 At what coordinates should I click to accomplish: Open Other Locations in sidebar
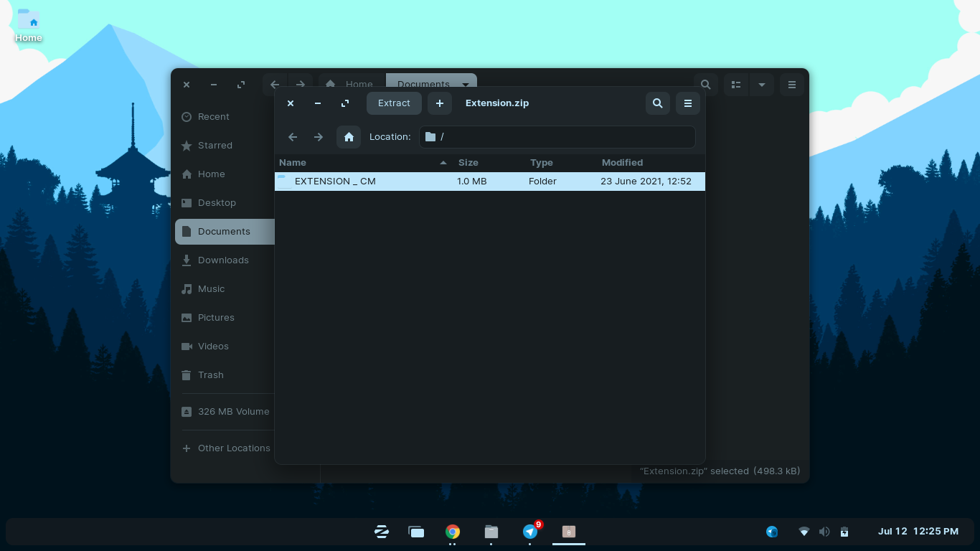pos(234,448)
